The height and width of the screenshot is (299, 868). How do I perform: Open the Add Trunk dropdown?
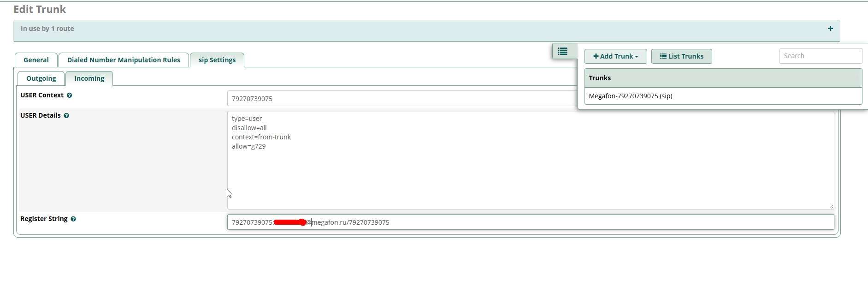[615, 56]
